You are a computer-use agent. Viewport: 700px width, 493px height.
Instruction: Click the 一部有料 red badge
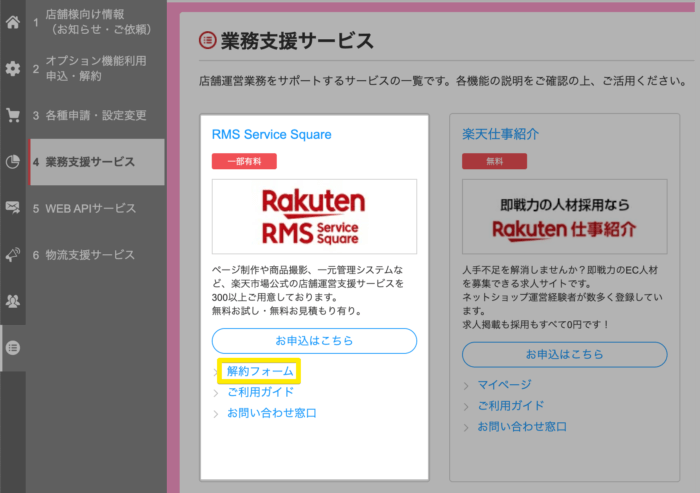[x=244, y=161]
